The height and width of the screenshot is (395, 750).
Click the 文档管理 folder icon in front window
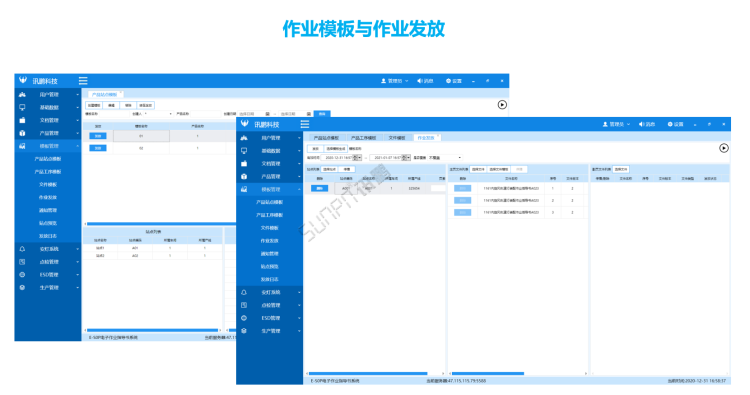[x=244, y=164]
